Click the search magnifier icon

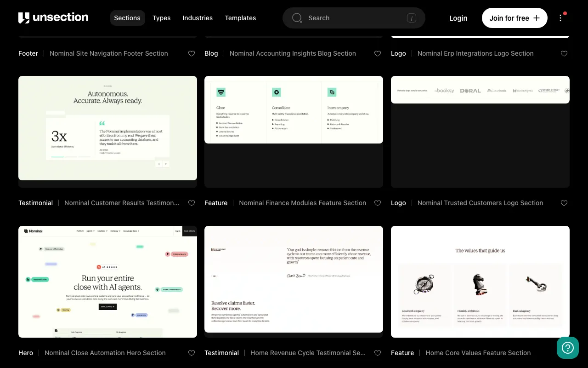coord(297,18)
